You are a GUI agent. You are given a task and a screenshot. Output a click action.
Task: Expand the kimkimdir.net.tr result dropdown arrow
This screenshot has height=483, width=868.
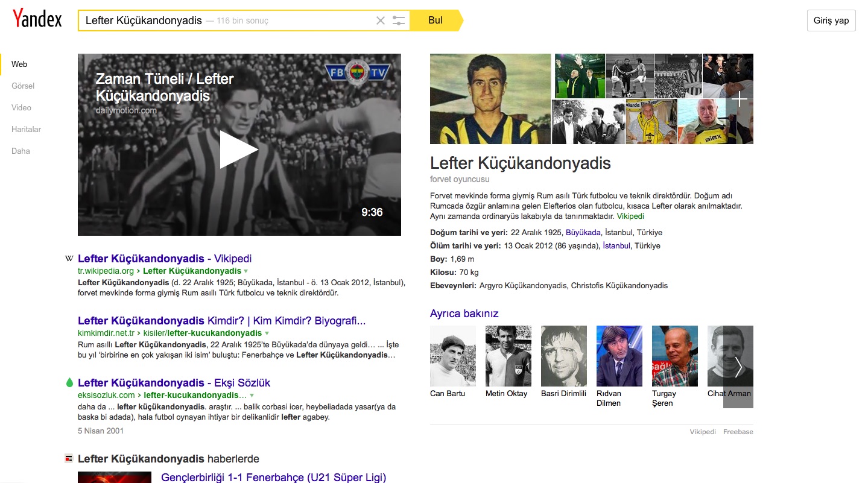[267, 333]
